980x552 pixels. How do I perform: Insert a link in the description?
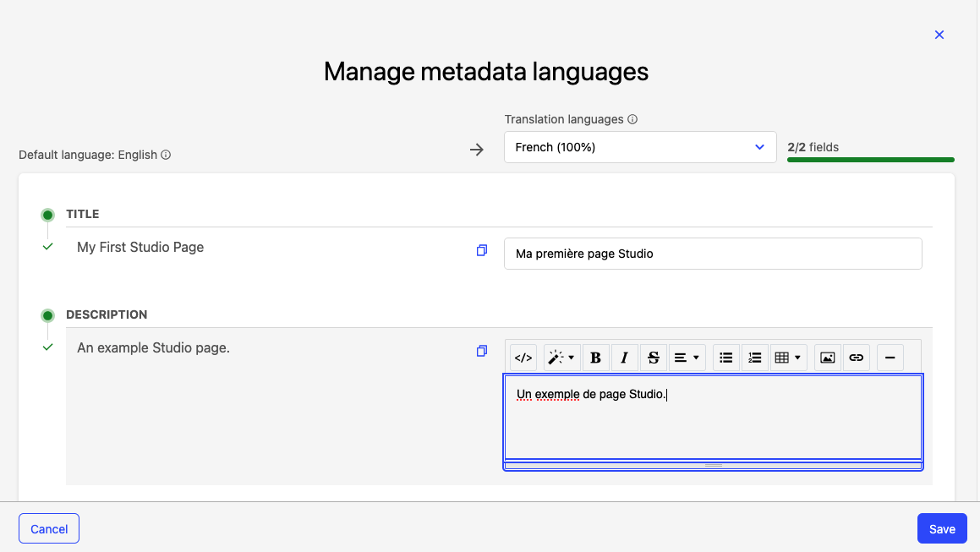coord(857,358)
